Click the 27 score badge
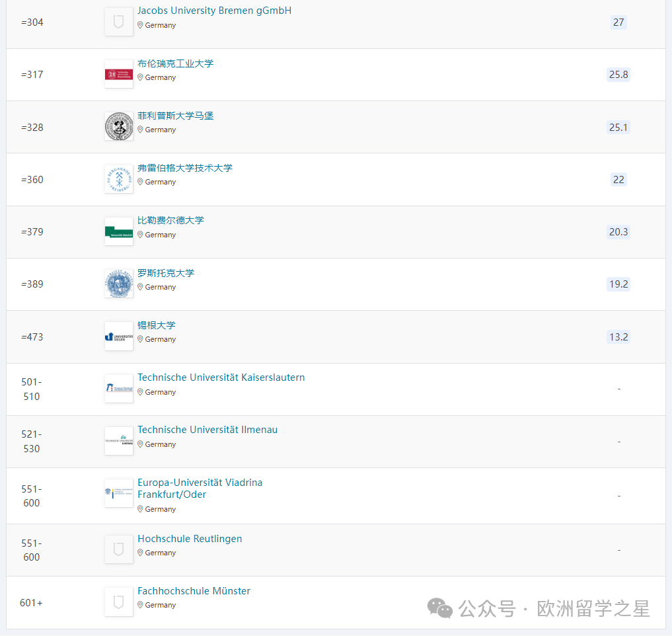Viewport: 672px width, 636px height. 618,22
